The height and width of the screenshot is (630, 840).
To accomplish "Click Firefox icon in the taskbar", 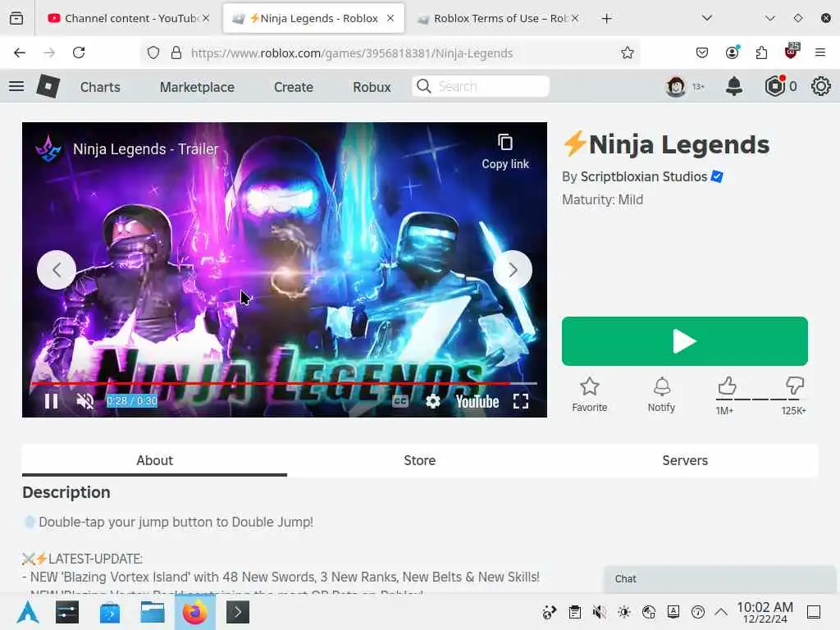I will [195, 612].
